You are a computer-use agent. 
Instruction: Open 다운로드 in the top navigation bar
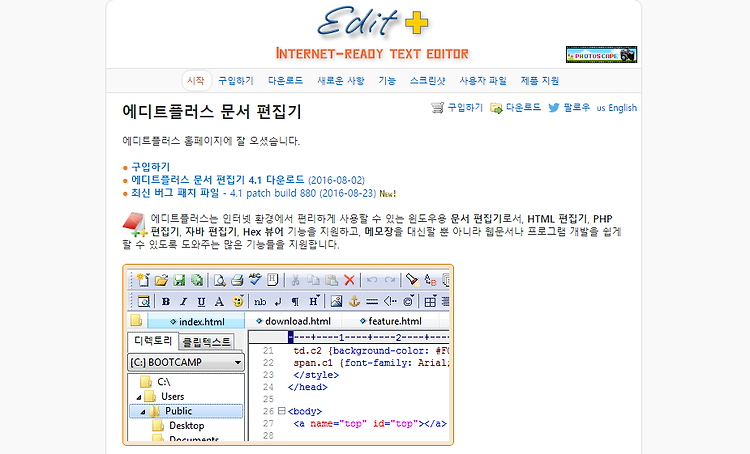point(285,81)
